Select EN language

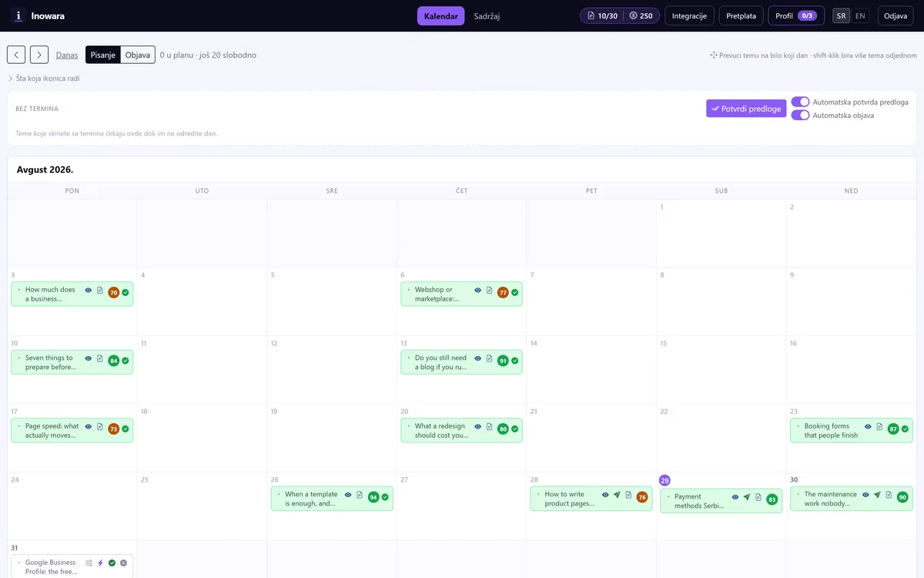click(x=860, y=15)
